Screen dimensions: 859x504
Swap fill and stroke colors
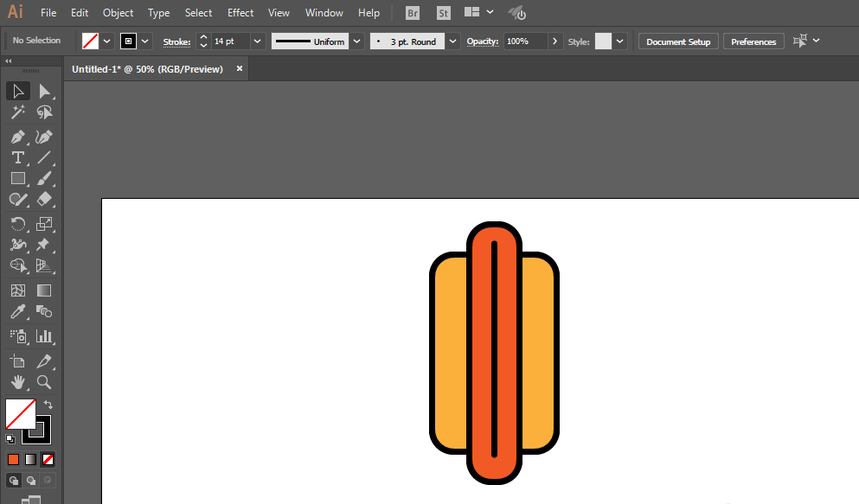48,405
